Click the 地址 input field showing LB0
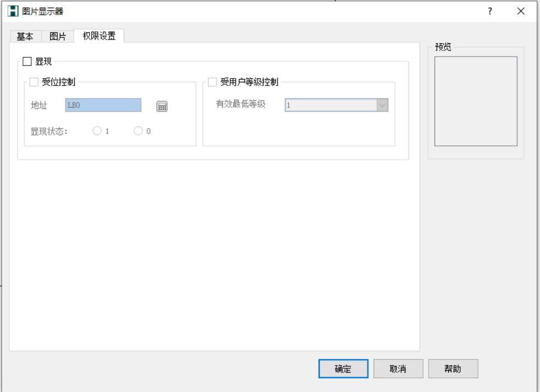This screenshot has height=392, width=540. (x=103, y=105)
